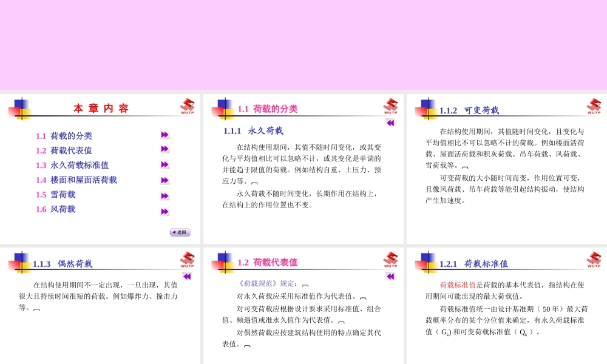Viewport: 607px width, 364px height.
Task: Click the red 荷载标准值 highlighted text
Action: [x=458, y=285]
